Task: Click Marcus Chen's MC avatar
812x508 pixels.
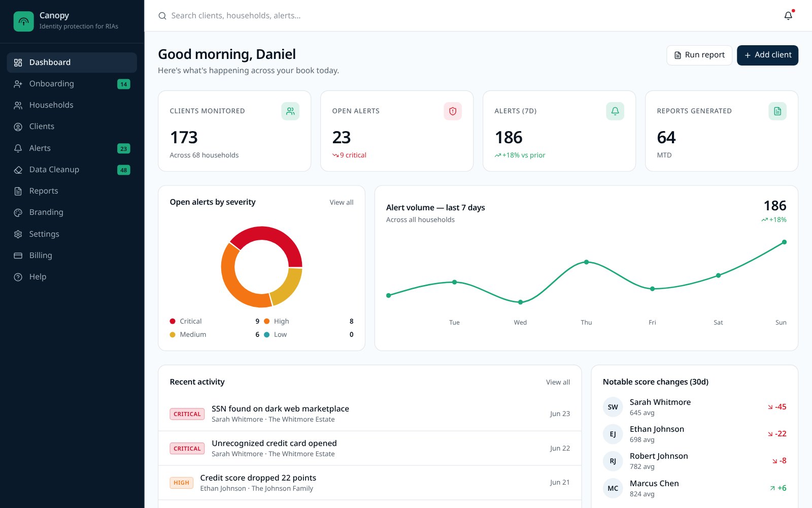Action: [613, 488]
